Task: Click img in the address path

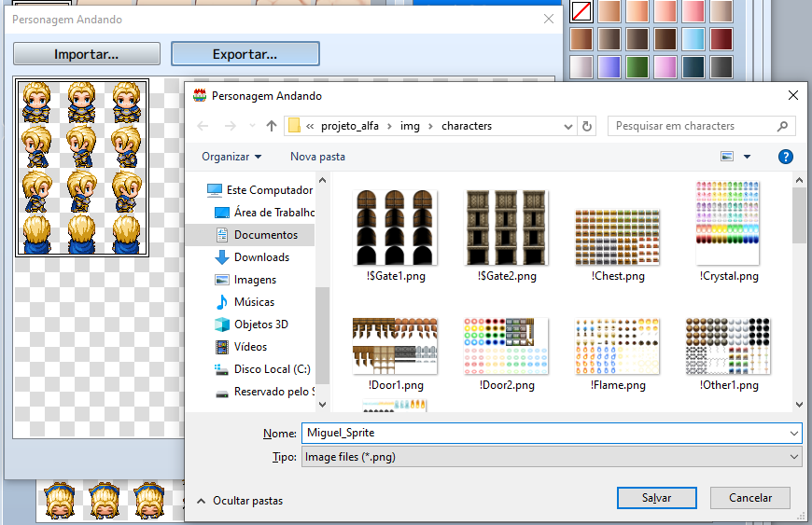Action: click(x=410, y=126)
